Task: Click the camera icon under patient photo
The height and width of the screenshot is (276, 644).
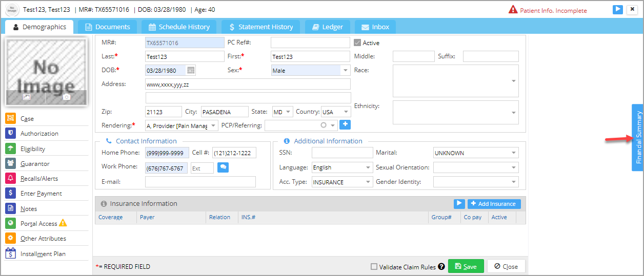Action: 66,97
